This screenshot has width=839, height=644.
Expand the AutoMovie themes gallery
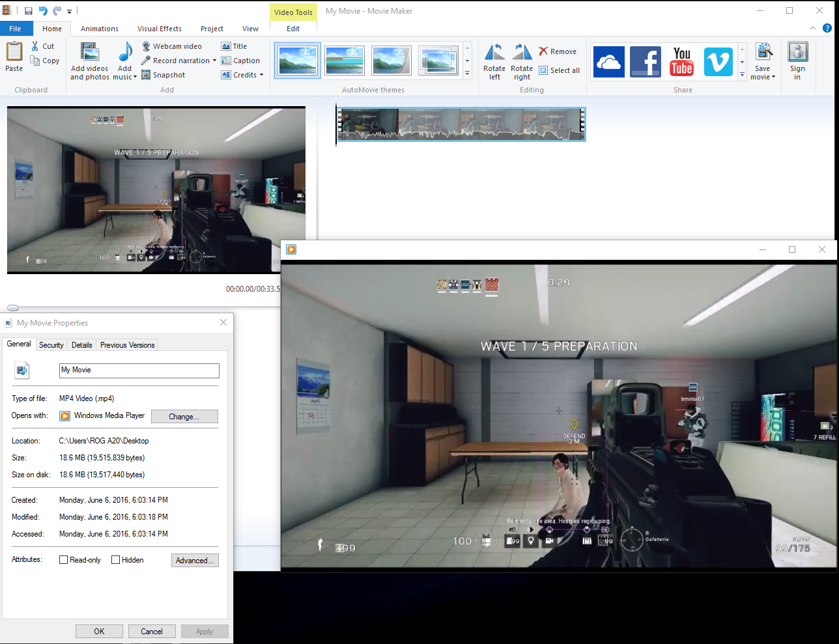coord(467,74)
